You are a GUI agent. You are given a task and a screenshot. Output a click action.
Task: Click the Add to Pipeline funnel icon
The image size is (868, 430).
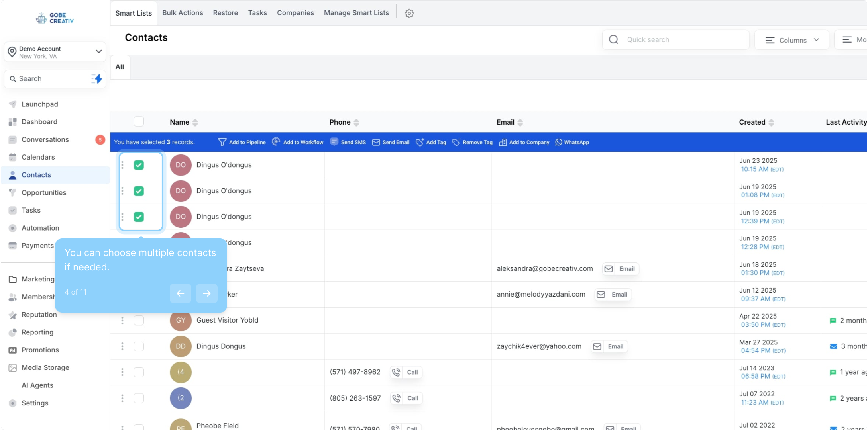point(222,142)
